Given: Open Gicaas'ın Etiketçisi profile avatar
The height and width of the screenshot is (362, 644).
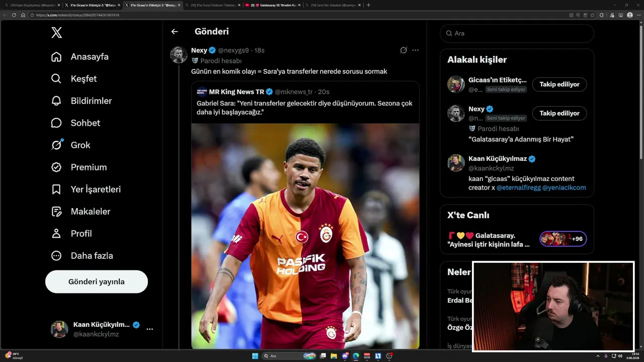Looking at the screenshot, I should pos(456,84).
